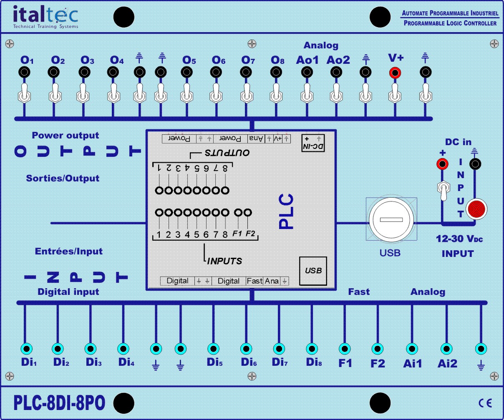The height and width of the screenshot is (420, 504).
Task: Click the Di8 digital input socket
Action: tap(311, 349)
